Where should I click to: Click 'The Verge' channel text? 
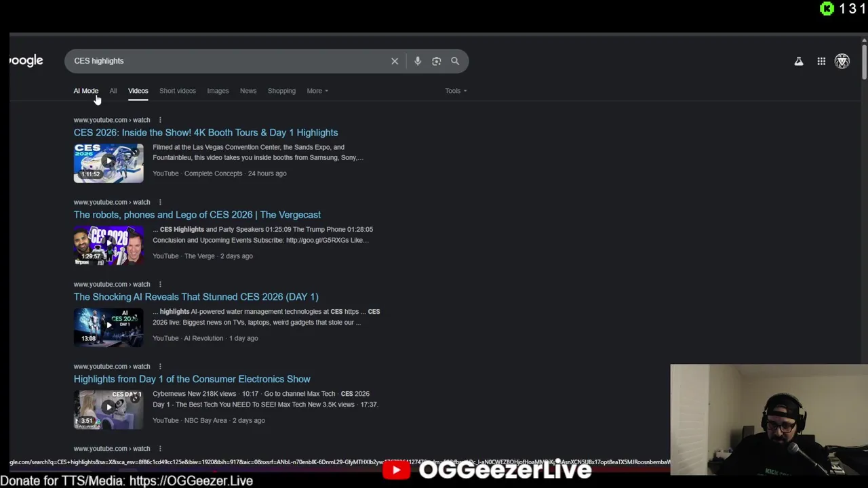coord(199,256)
